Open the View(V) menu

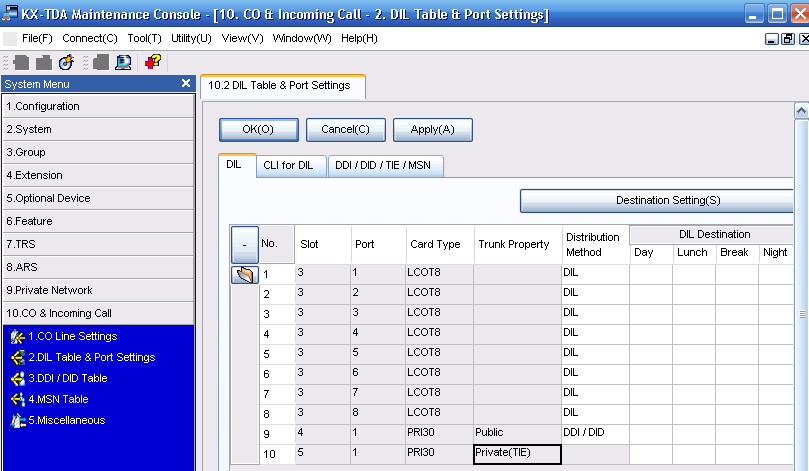coord(242,38)
